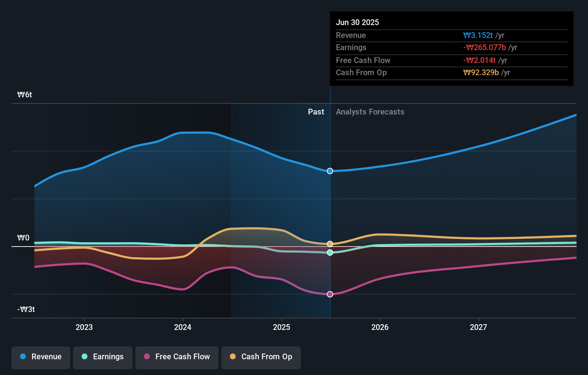Click the Earnings value -₩265.077b in tooltip
588x375 pixels.
tap(485, 47)
